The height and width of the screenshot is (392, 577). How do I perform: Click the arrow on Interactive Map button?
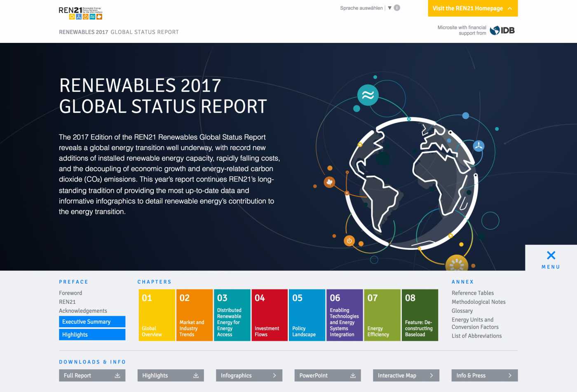pos(432,376)
